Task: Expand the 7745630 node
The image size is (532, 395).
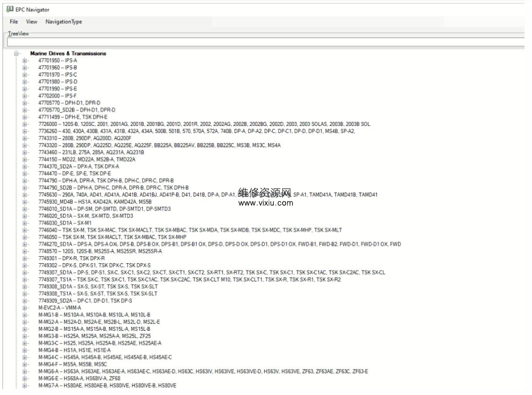Action: pos(24,195)
